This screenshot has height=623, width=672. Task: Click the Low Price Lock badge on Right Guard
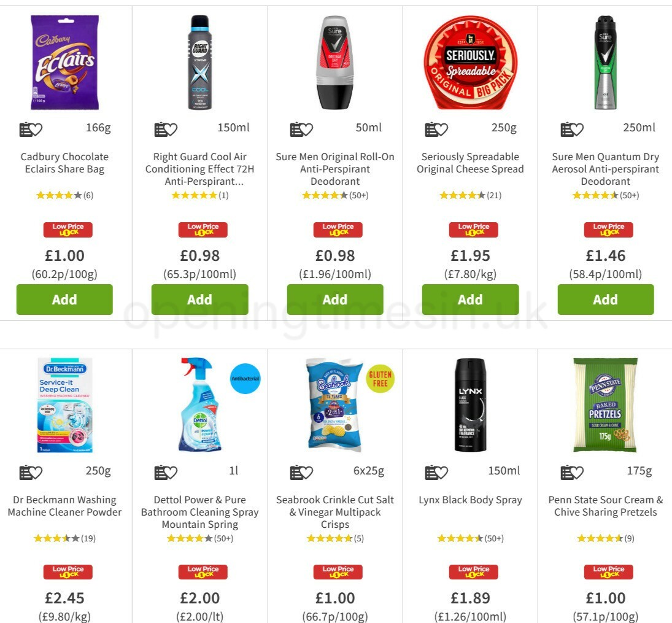[x=203, y=229]
